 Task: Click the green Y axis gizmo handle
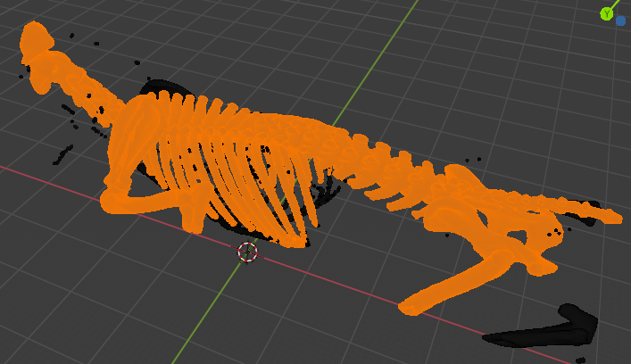tap(606, 14)
